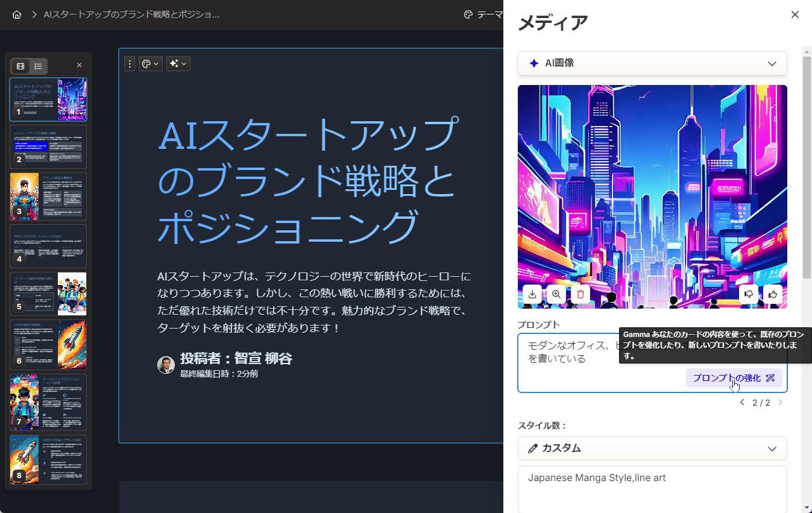Download the generated AI cityscape image

click(532, 294)
